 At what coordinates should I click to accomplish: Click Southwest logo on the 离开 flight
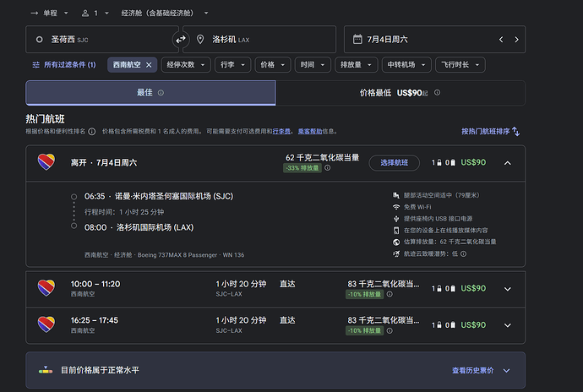tap(46, 162)
